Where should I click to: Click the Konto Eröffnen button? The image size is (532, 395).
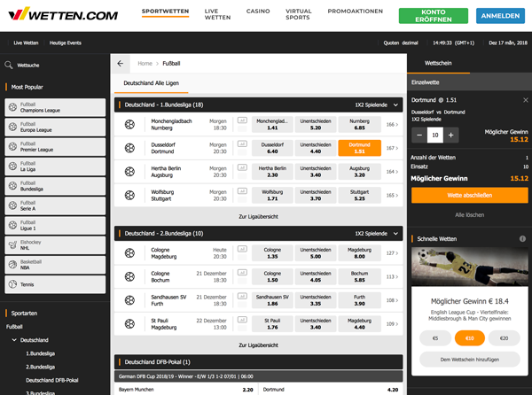click(x=434, y=16)
